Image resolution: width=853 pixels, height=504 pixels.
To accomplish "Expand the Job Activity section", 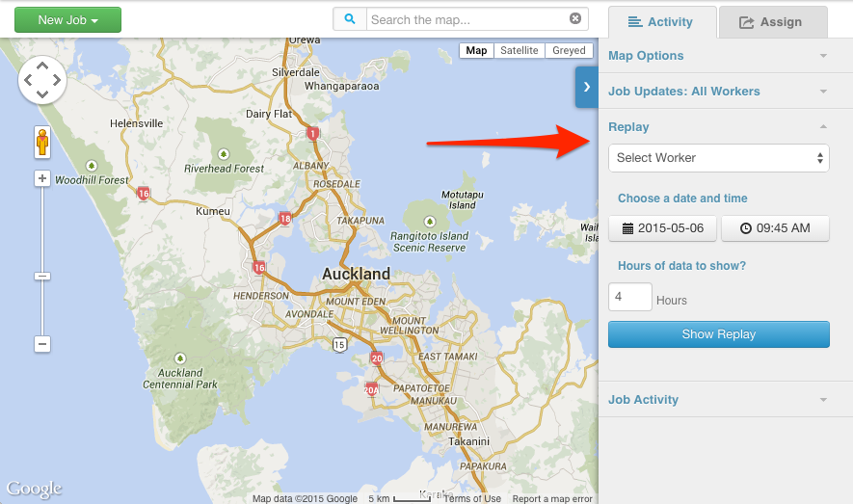I will (718, 400).
